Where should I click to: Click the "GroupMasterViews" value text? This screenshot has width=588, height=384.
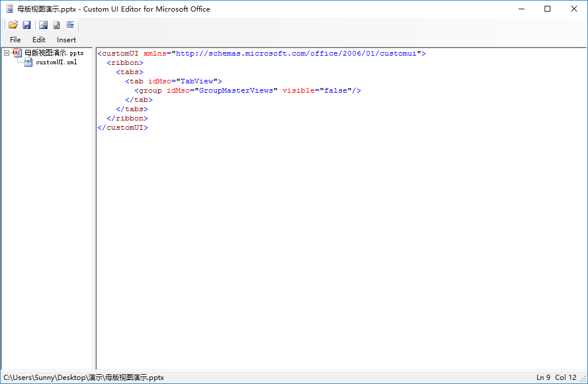pos(236,90)
